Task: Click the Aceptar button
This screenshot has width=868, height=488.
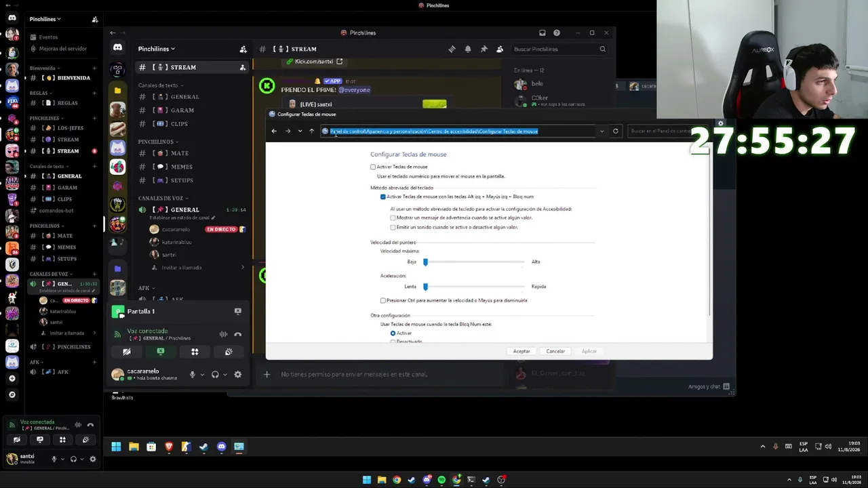Action: click(x=521, y=351)
